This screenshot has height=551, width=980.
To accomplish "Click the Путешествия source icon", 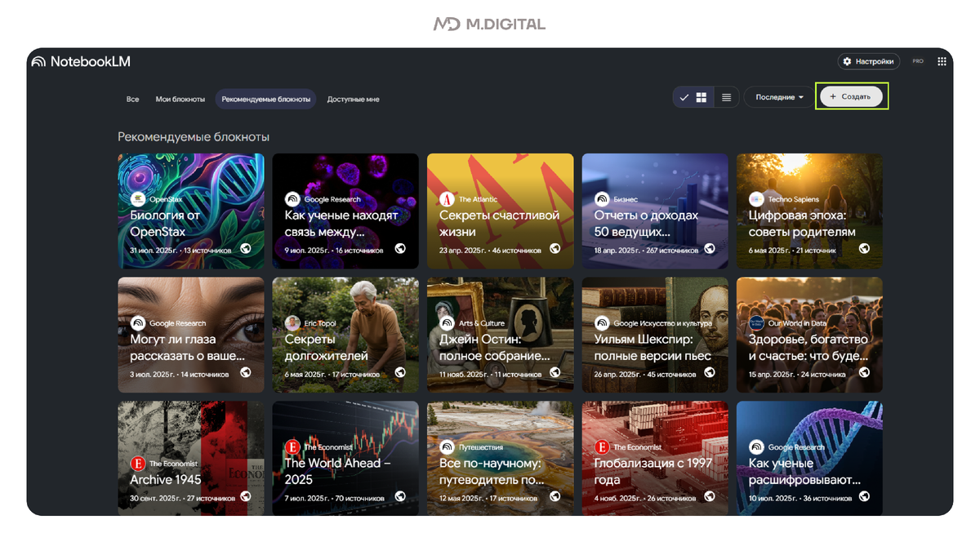I will (x=447, y=447).
